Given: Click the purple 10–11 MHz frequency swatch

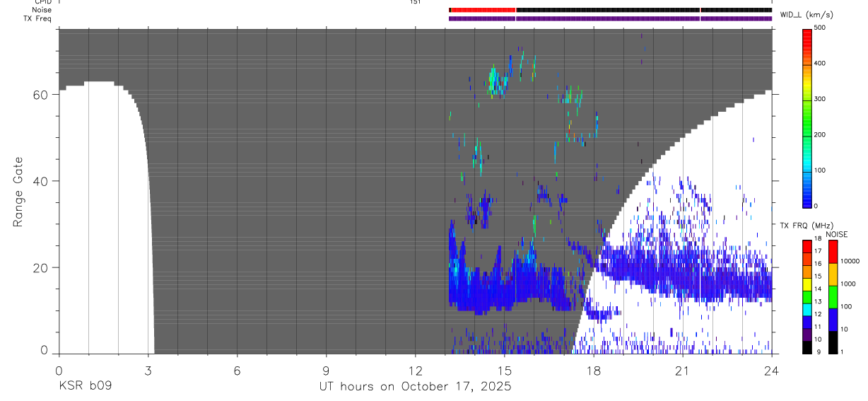Looking at the screenshot, I should click(x=807, y=335).
